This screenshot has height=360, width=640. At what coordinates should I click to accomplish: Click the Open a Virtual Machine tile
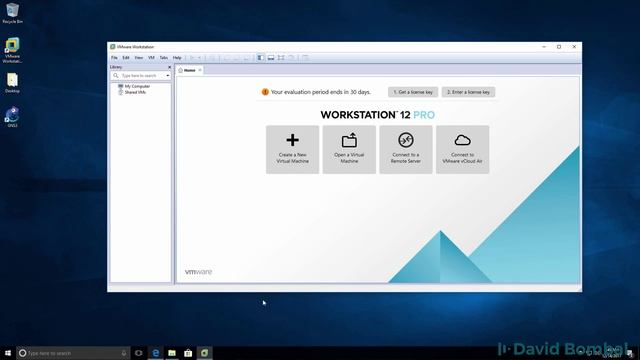point(349,149)
